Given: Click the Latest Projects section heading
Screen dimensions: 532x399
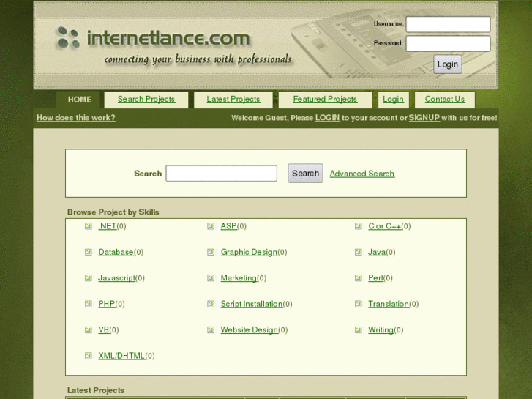Looking at the screenshot, I should coord(96,390).
